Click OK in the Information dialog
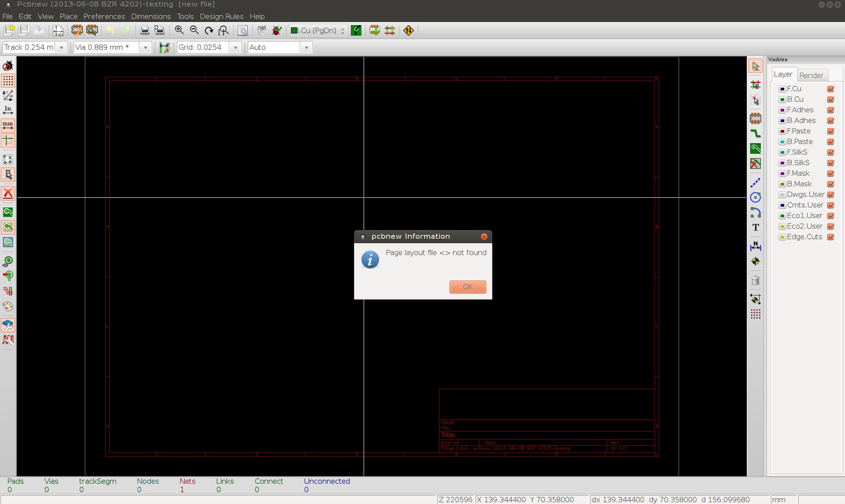The height and width of the screenshot is (504, 845). pyautogui.click(x=468, y=287)
